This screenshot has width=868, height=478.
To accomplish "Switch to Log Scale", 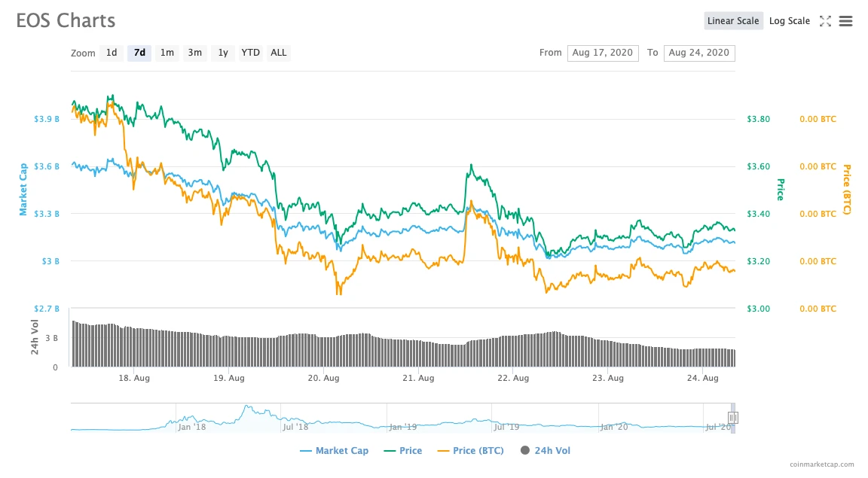I will [x=790, y=21].
